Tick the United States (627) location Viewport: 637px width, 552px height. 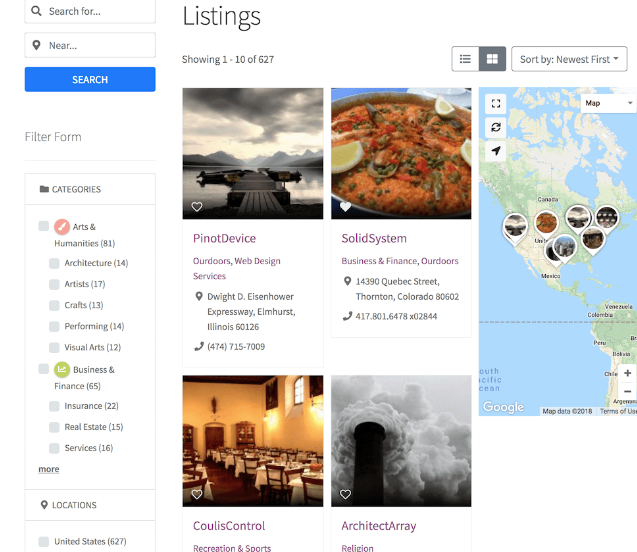click(43, 541)
